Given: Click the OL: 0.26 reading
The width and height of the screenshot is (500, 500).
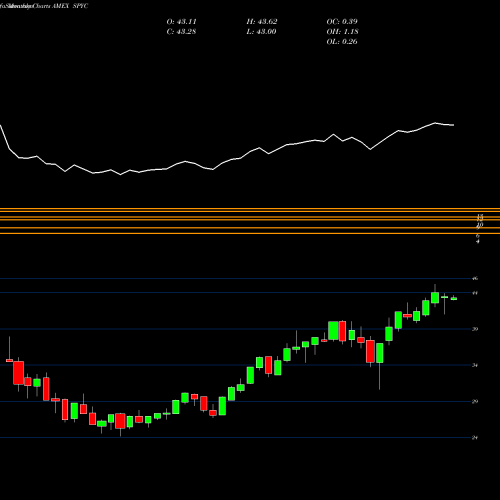Looking at the screenshot, I should (342, 42).
